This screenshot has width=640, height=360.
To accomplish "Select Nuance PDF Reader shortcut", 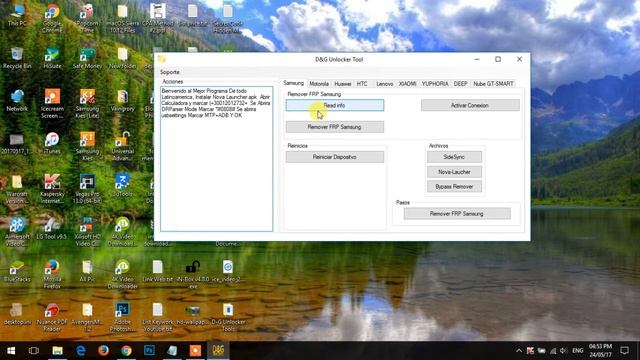I will [52, 317].
